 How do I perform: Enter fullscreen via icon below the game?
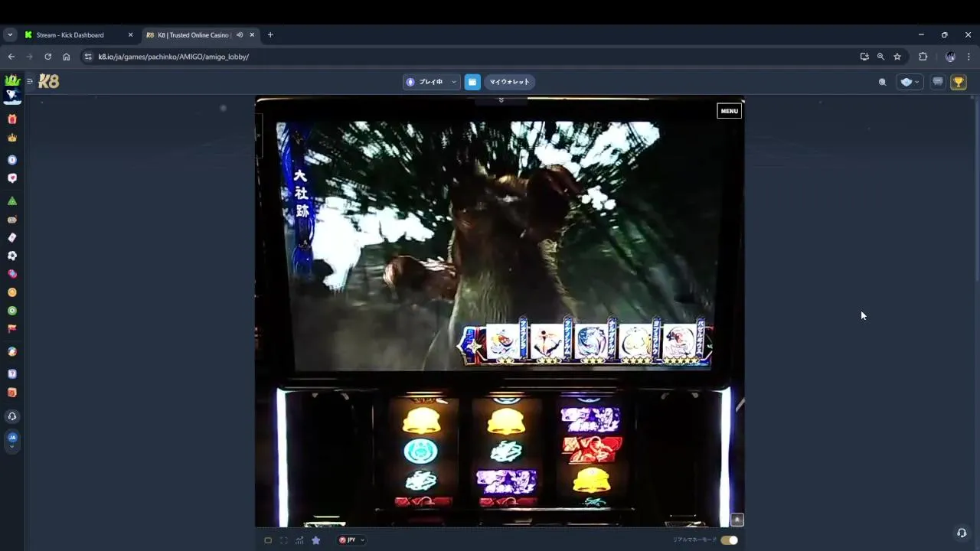coord(283,540)
